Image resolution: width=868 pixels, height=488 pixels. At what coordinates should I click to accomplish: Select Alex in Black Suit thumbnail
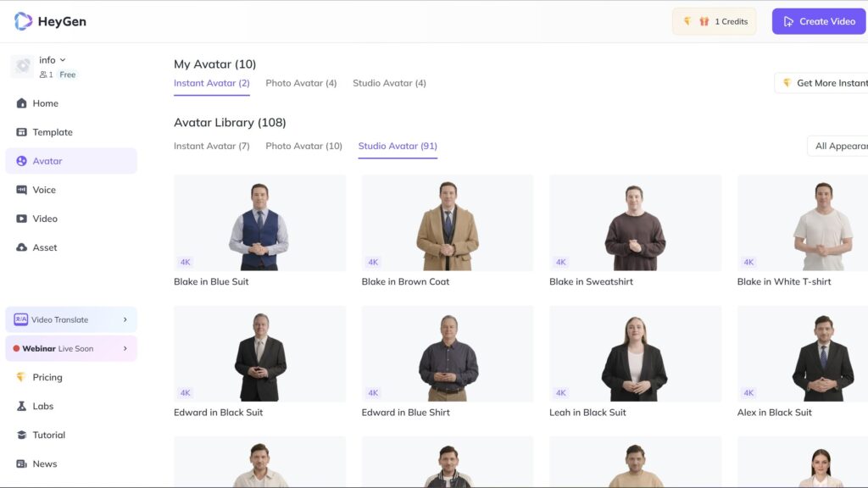803,353
